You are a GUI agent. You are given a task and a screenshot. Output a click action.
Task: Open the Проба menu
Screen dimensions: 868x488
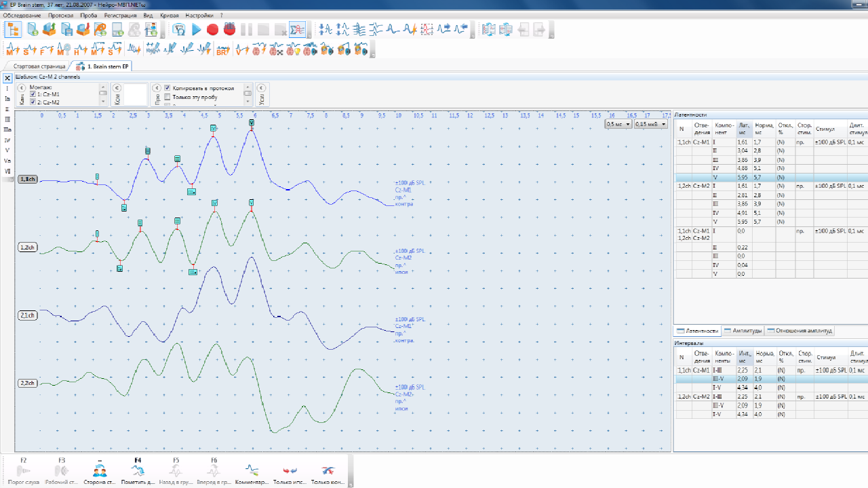88,15
